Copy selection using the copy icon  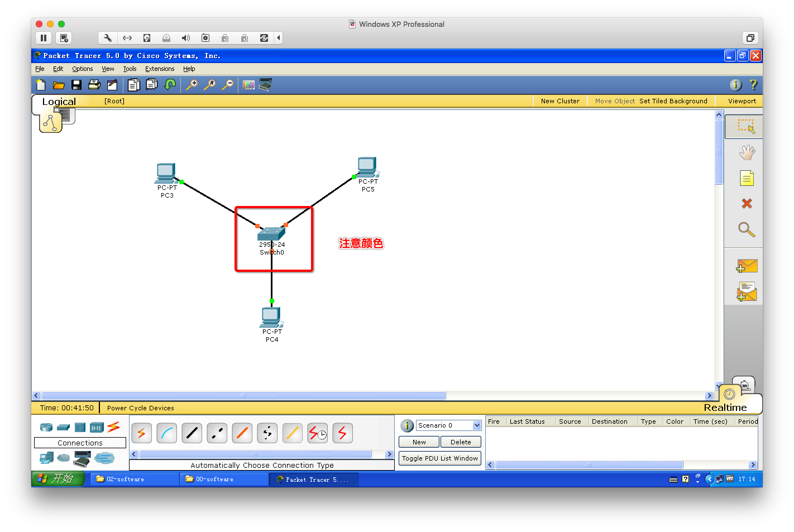coord(133,85)
